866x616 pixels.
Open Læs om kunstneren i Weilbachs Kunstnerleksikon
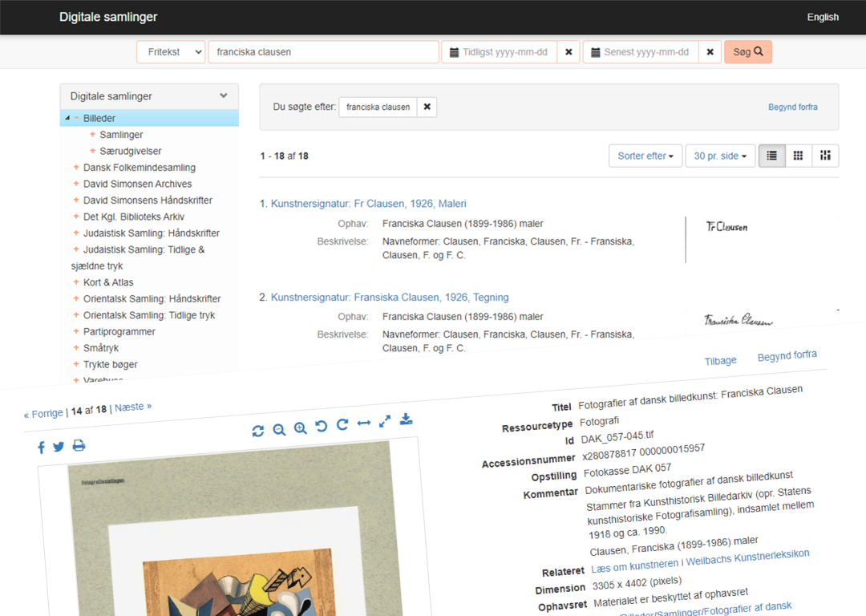(x=700, y=561)
